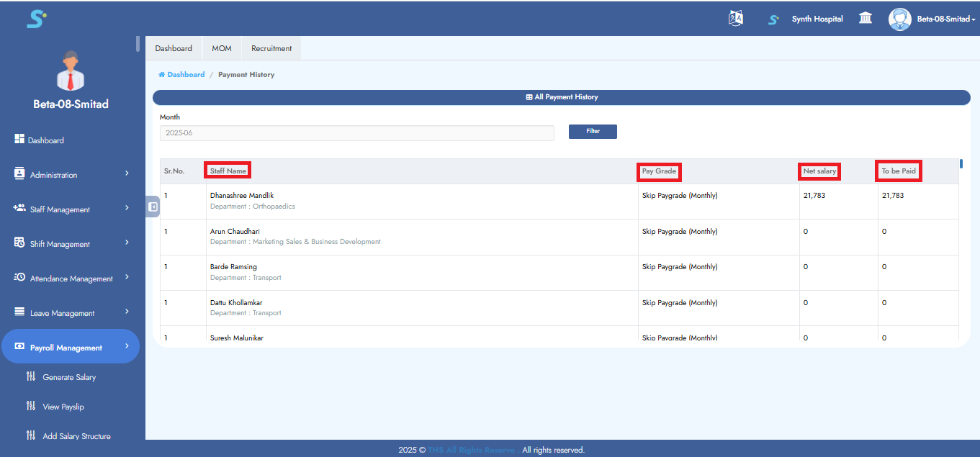Click the payment table vertical scrollbar
Image resolution: width=980 pixels, height=457 pixels.
[961, 164]
